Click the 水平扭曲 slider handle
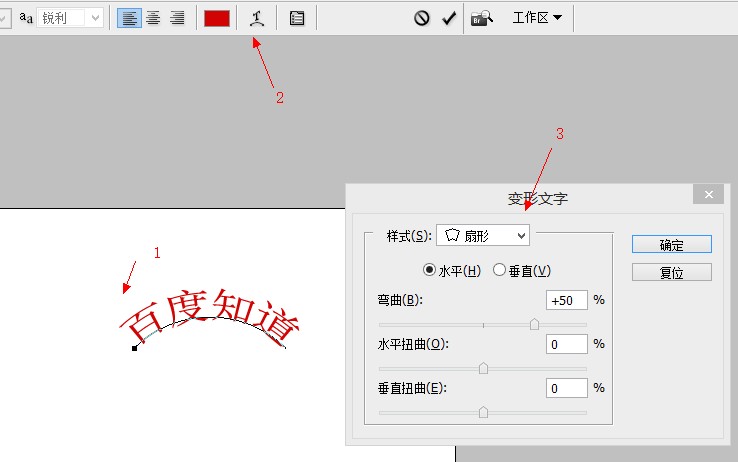738x462 pixels. pos(483,368)
